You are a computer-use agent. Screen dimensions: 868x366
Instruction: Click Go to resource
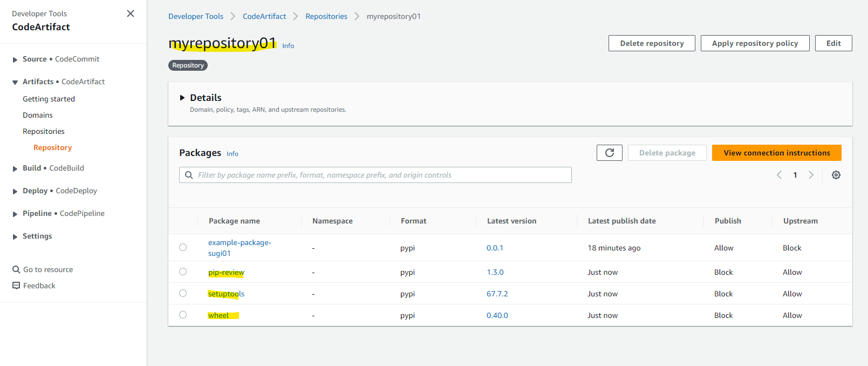[48, 269]
